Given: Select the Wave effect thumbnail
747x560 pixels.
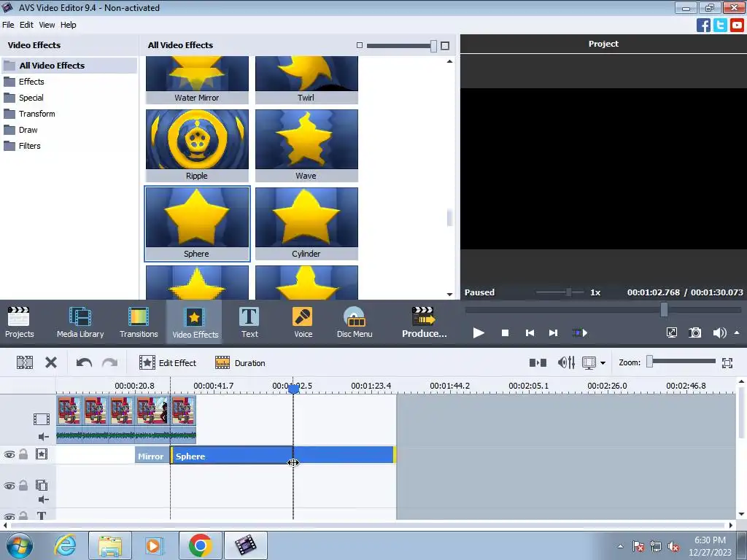Looking at the screenshot, I should pos(306,145).
